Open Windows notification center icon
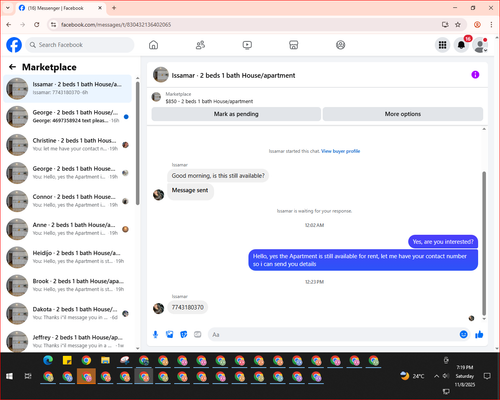 (x=487, y=376)
